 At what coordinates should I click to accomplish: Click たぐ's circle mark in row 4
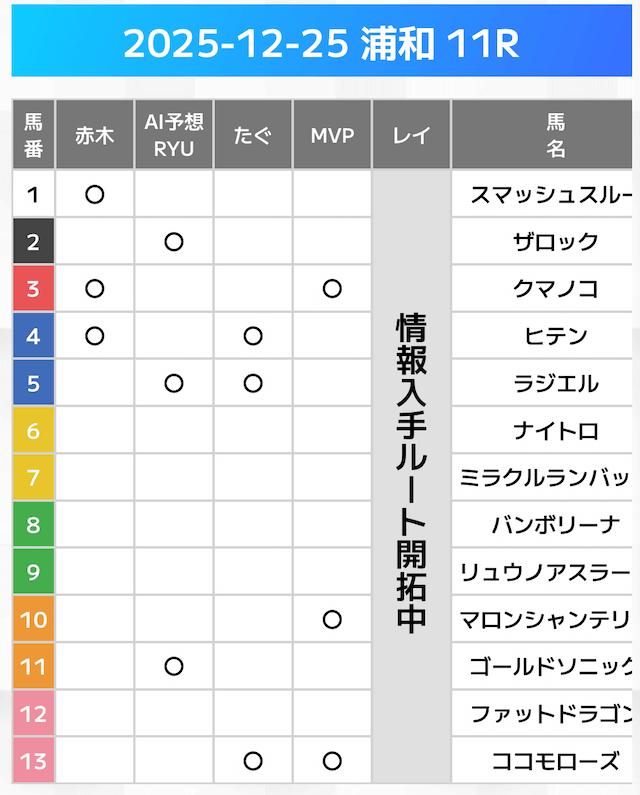[x=253, y=336]
